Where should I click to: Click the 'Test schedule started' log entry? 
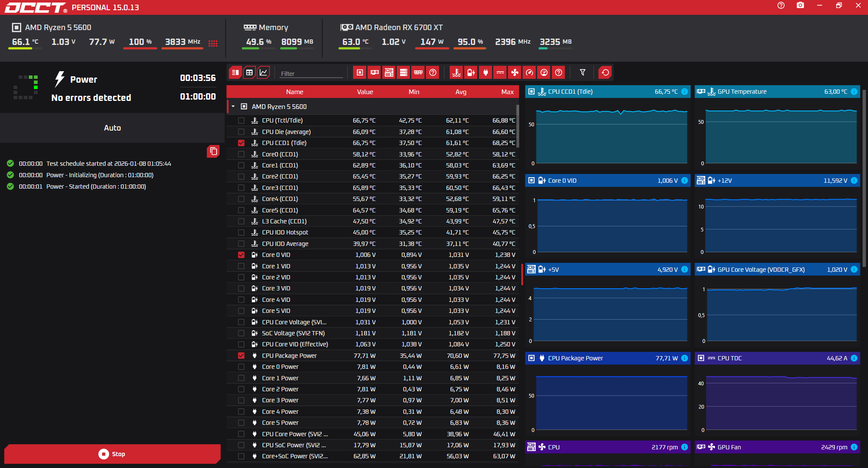(89, 164)
